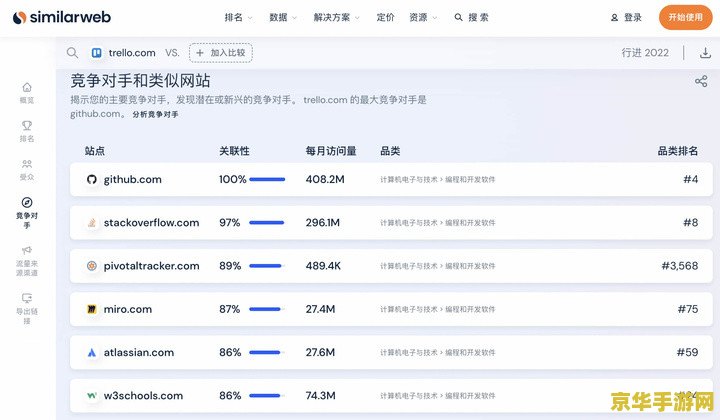Click pivotaltracker.com's 89% relevance bar
Image resolution: width=720 pixels, height=420 pixels.
coord(267,266)
